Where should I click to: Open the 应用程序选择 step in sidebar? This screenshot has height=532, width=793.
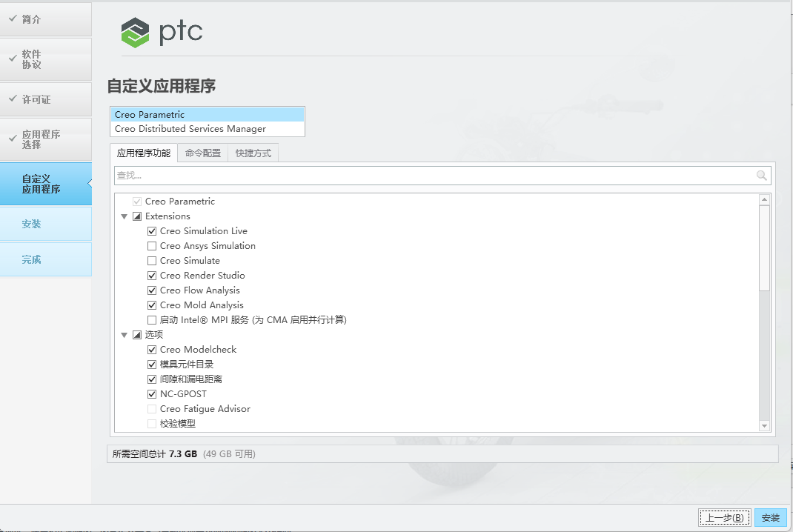[45, 139]
